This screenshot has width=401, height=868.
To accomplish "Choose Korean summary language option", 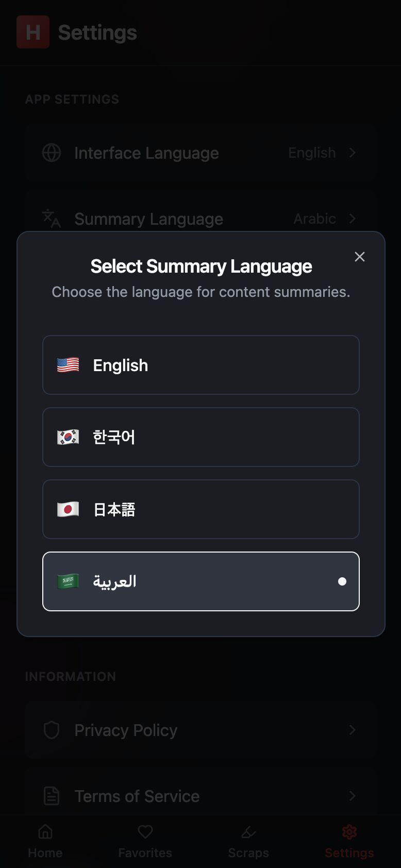I will (x=201, y=437).
